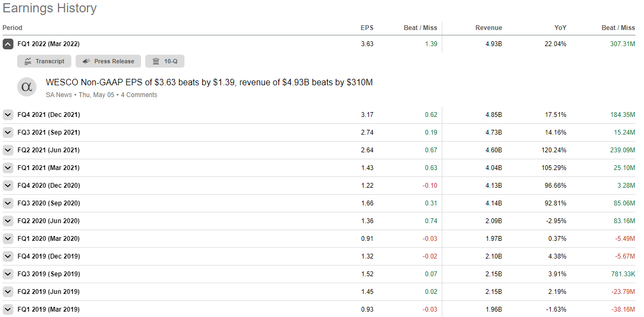This screenshot has width=644, height=317.
Task: Expand the FQ4 2021 (Dec 2021) row
Action: tap(8, 114)
